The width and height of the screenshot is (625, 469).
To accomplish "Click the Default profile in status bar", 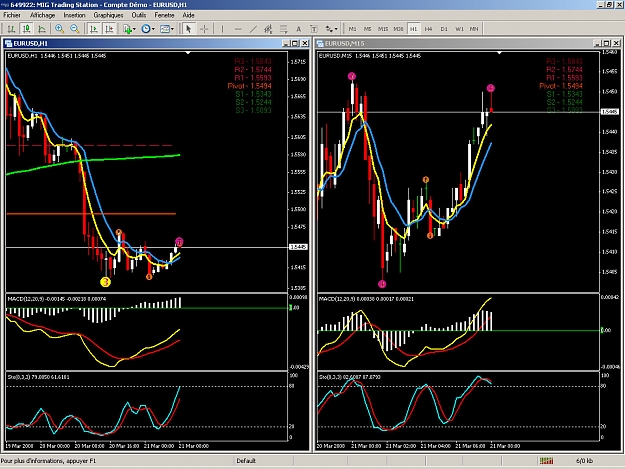I will (x=246, y=461).
